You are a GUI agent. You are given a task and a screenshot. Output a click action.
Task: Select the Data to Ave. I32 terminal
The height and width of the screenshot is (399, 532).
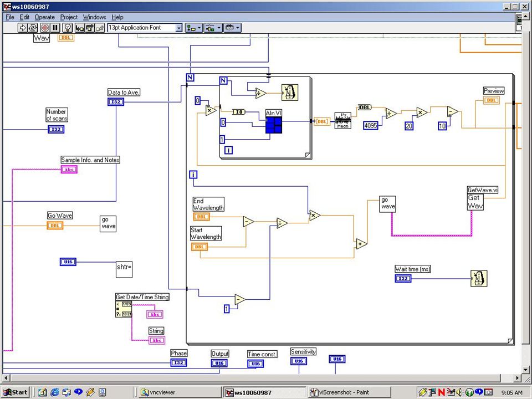click(116, 102)
